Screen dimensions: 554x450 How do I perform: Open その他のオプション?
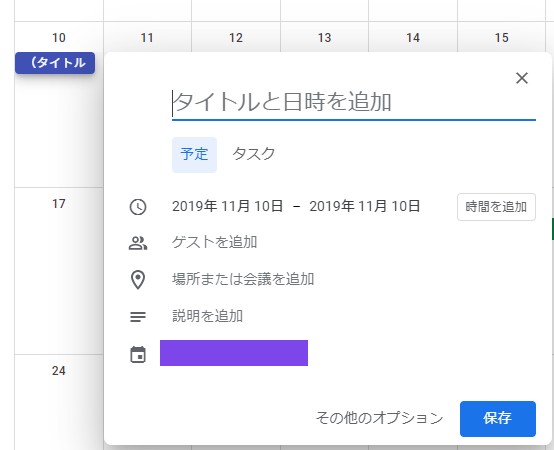(379, 418)
